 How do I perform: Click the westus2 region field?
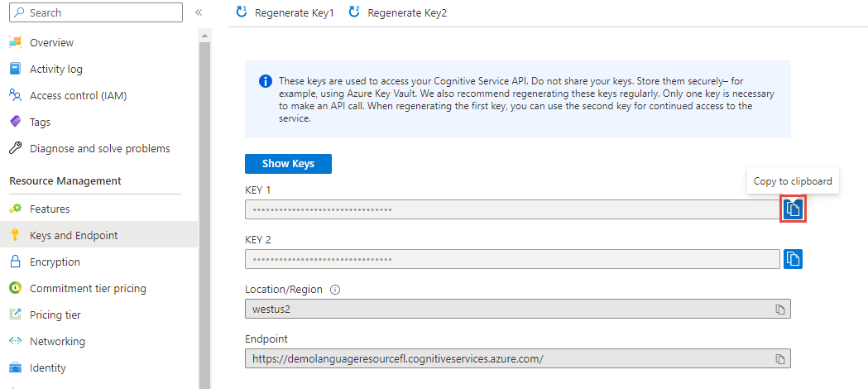518,309
